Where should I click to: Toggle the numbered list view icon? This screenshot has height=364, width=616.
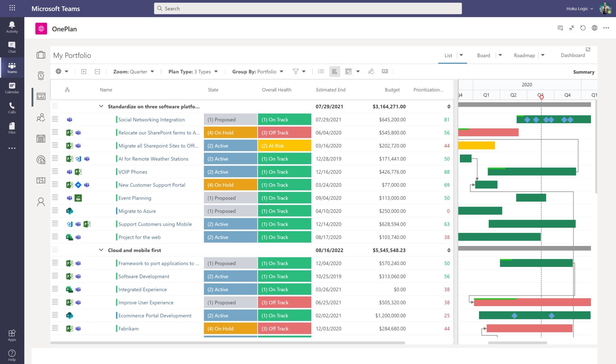click(x=321, y=71)
